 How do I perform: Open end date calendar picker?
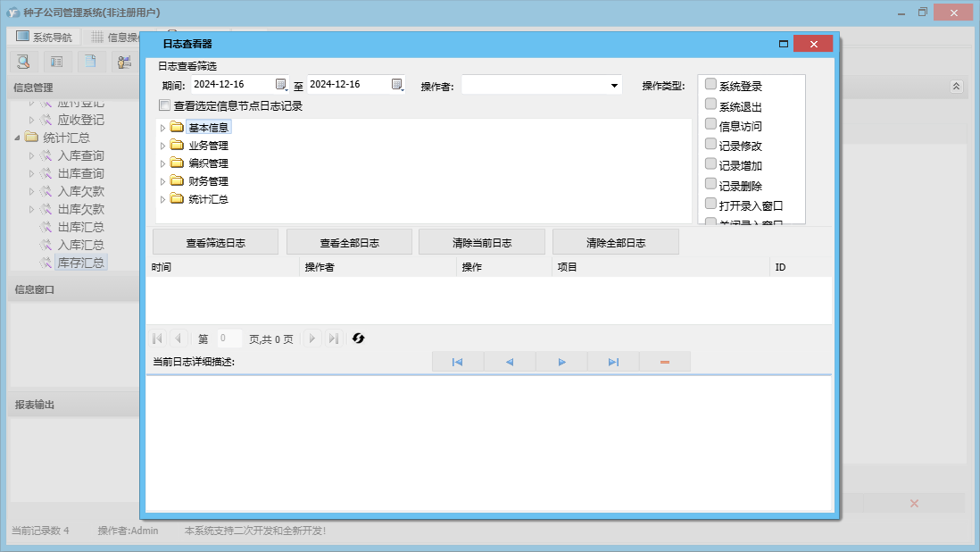coord(397,84)
